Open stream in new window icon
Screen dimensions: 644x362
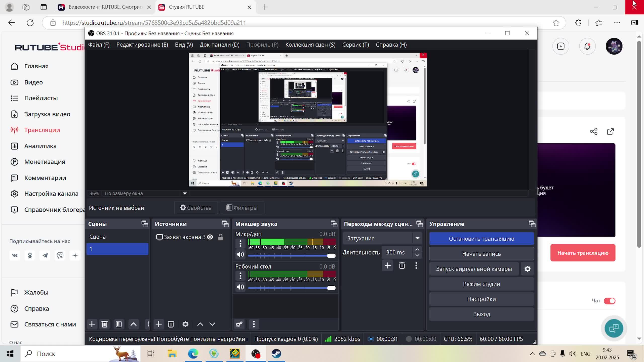tap(610, 131)
